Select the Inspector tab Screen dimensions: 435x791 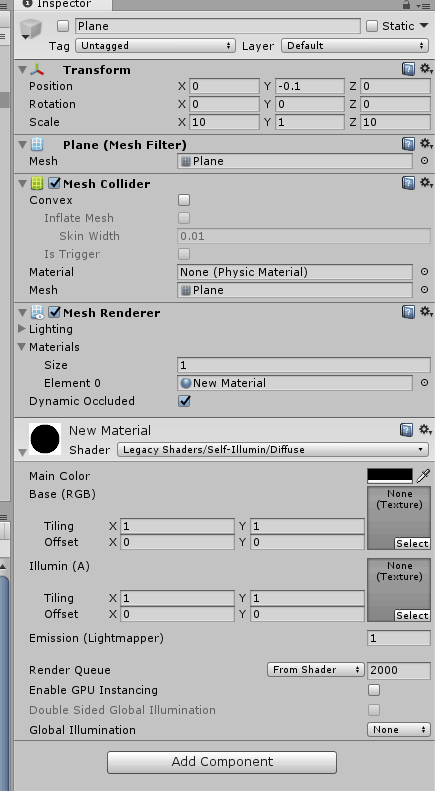(x=64, y=5)
